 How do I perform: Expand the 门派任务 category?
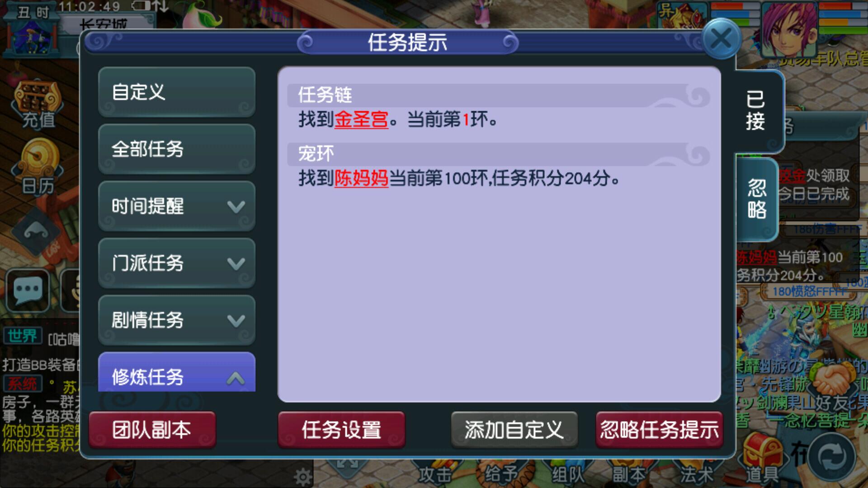click(177, 263)
